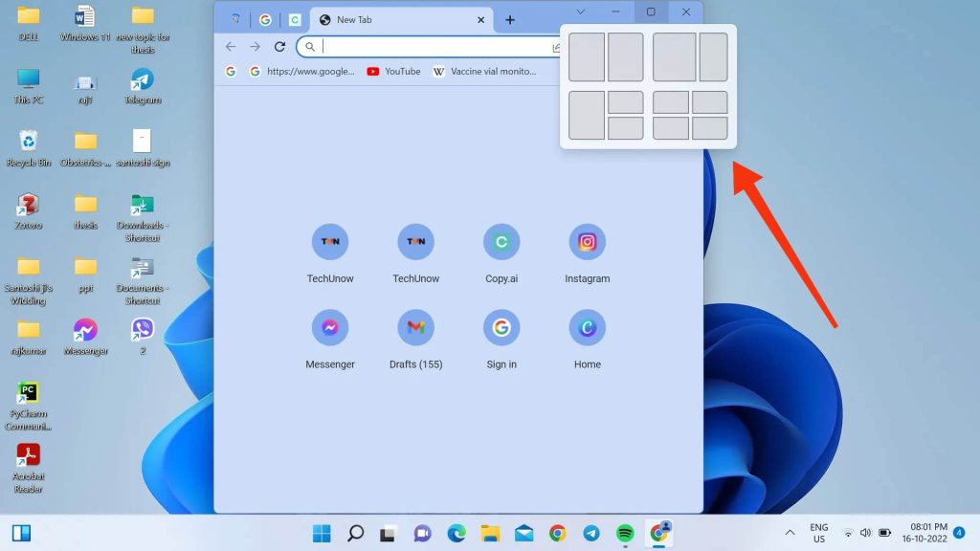Open the volume icon in system tray
The width and height of the screenshot is (980, 551).
pyautogui.click(x=865, y=533)
